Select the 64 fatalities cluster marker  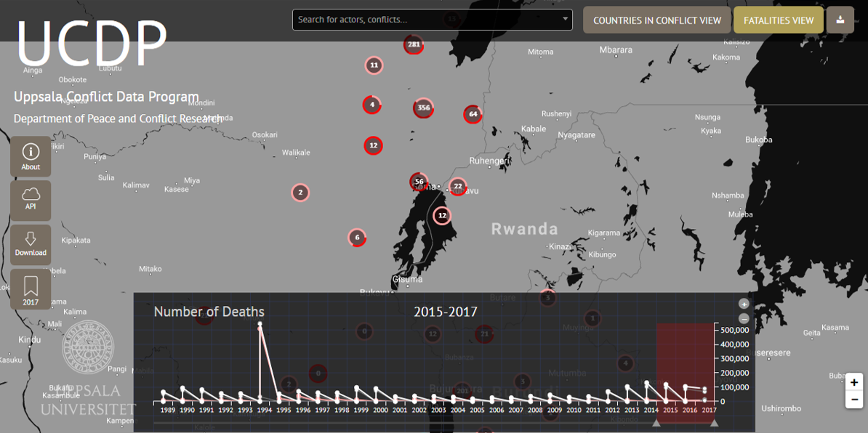pyautogui.click(x=473, y=115)
